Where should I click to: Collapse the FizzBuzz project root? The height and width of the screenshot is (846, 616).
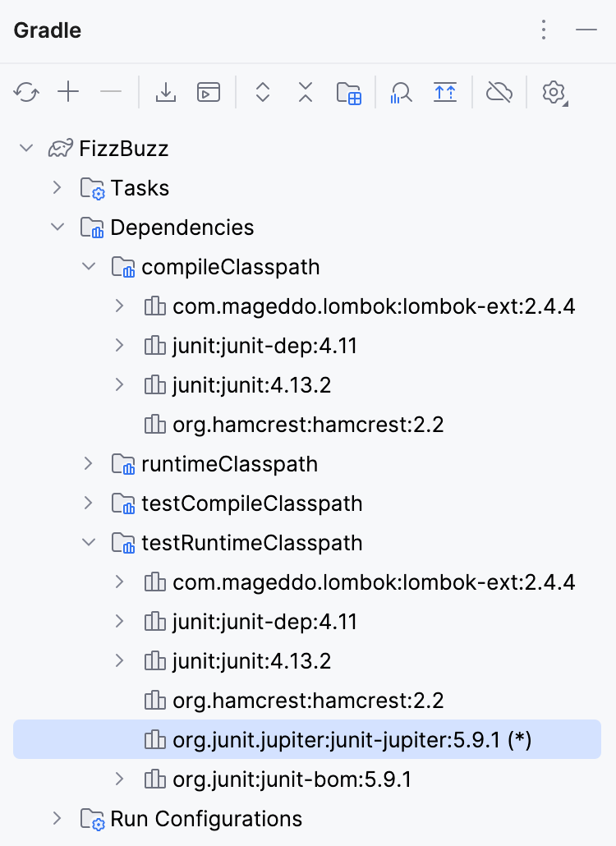coord(25,148)
